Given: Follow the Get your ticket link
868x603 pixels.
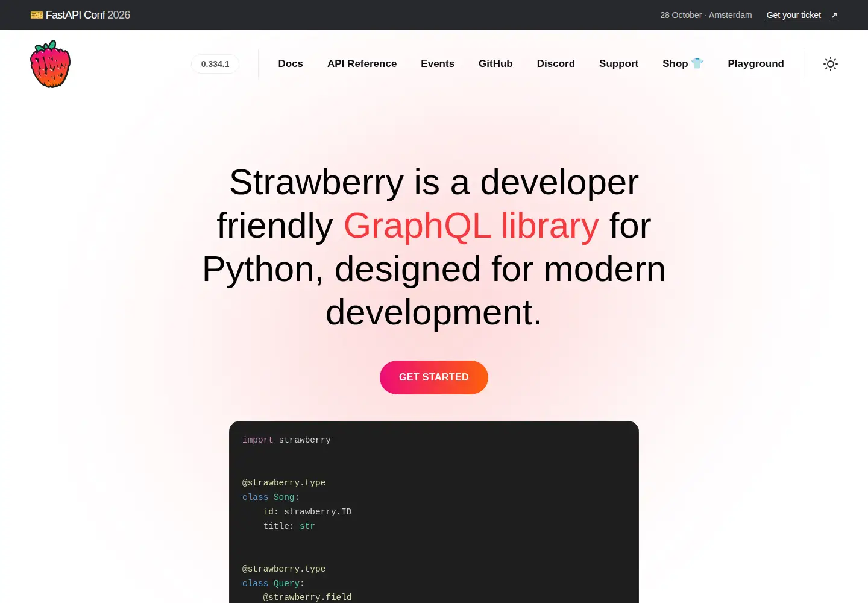Looking at the screenshot, I should click(x=794, y=16).
